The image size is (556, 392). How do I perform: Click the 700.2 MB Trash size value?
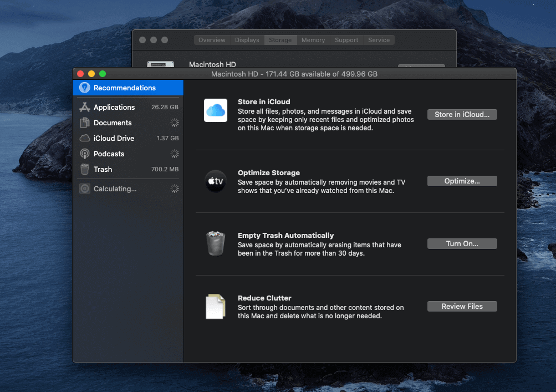coord(165,169)
